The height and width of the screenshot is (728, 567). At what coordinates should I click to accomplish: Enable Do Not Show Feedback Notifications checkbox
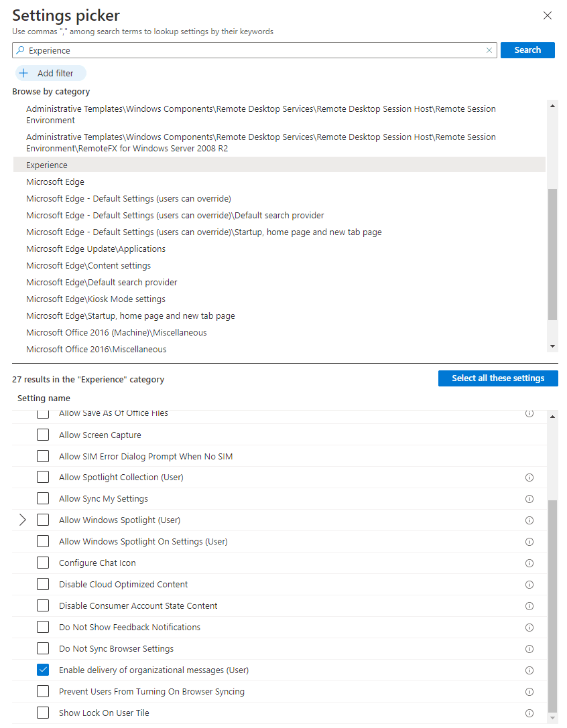pos(43,627)
